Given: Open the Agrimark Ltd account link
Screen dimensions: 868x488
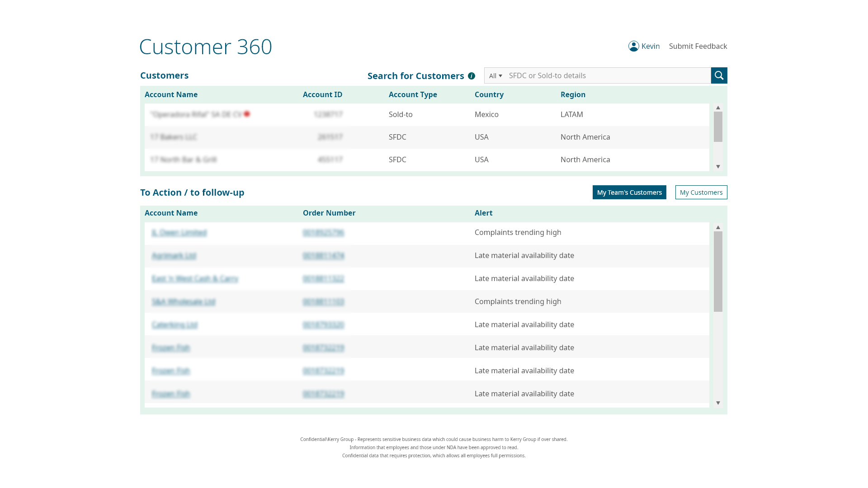Looking at the screenshot, I should point(174,255).
